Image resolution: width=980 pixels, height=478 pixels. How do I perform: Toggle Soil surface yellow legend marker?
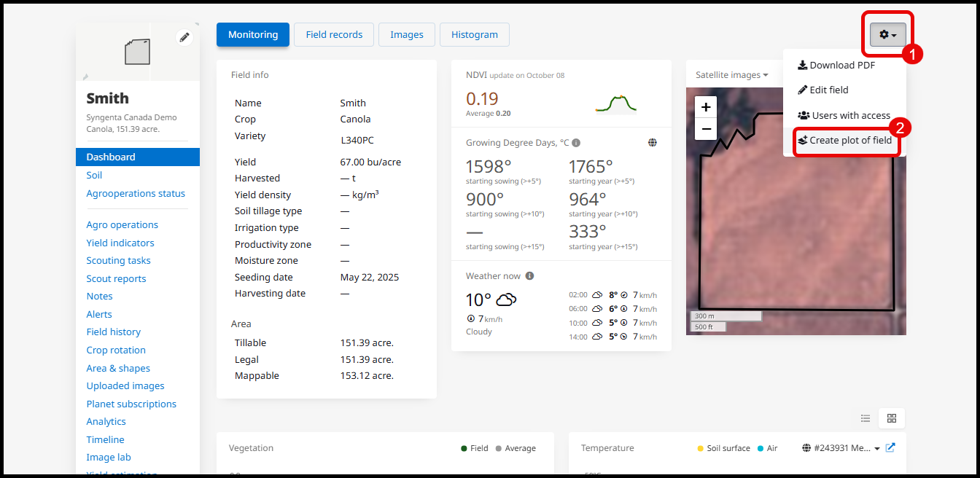(x=701, y=449)
